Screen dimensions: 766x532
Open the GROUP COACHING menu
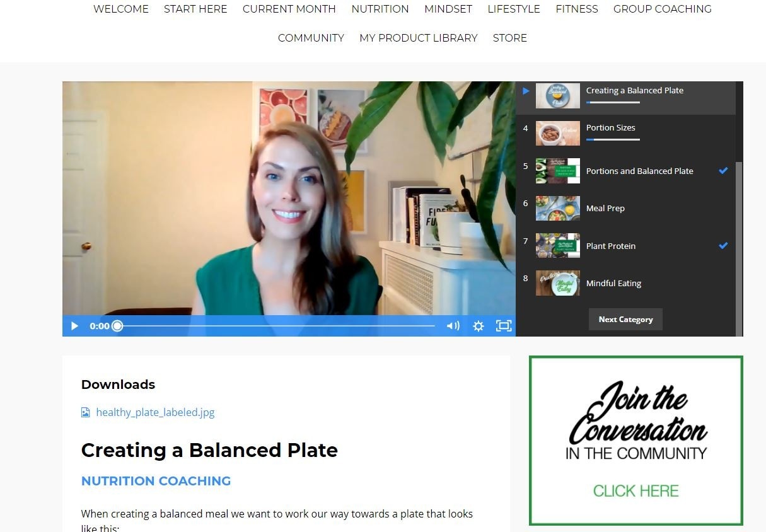pyautogui.click(x=663, y=9)
